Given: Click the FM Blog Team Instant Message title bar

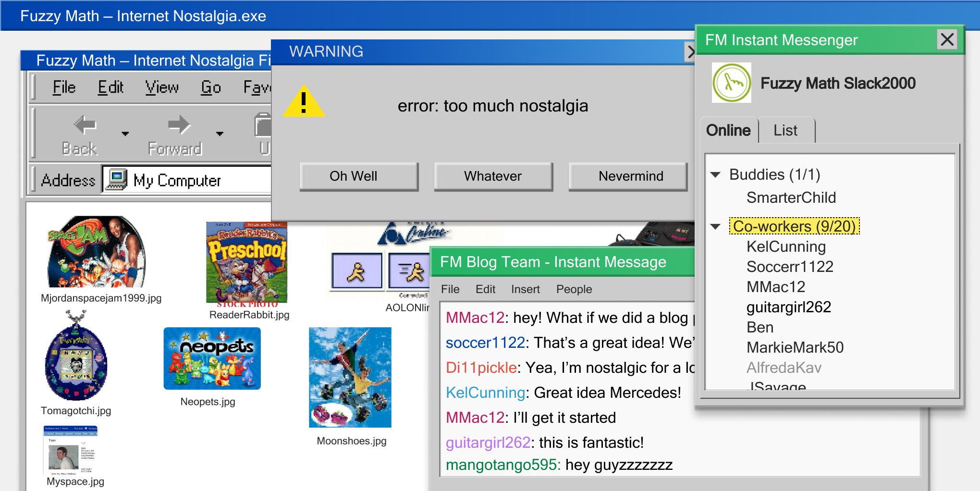Looking at the screenshot, I should 562,262.
